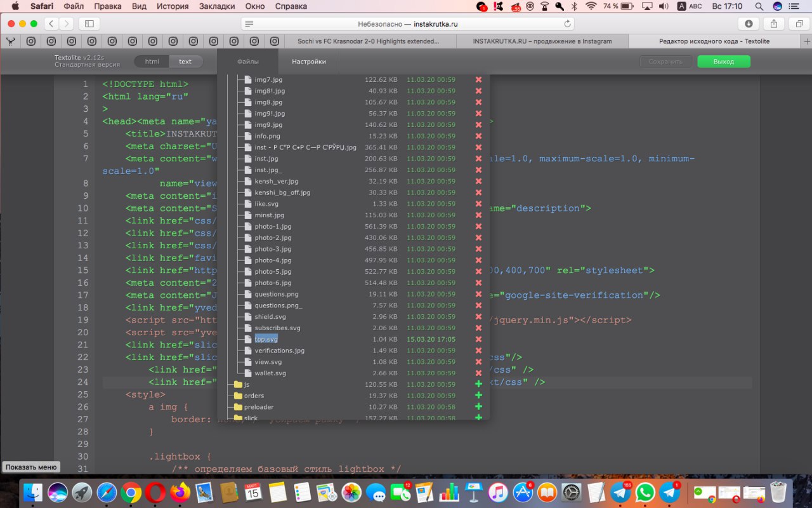Open История menu in menu bar
The width and height of the screenshot is (812, 508).
(x=173, y=6)
